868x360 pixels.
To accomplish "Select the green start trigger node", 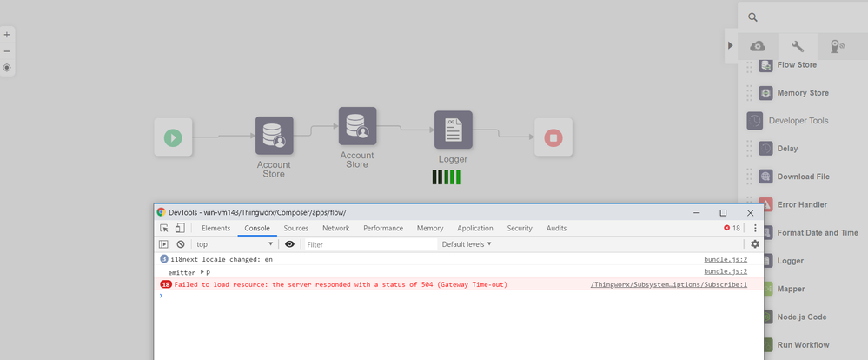I will click(173, 137).
